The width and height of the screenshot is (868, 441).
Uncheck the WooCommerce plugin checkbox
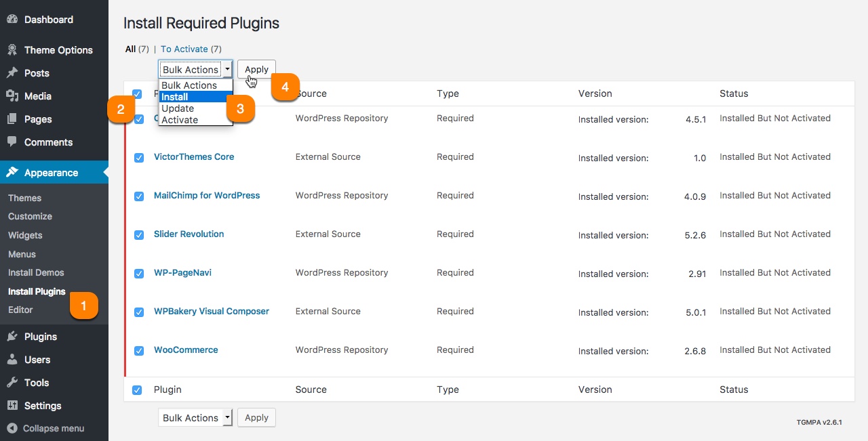[138, 351]
